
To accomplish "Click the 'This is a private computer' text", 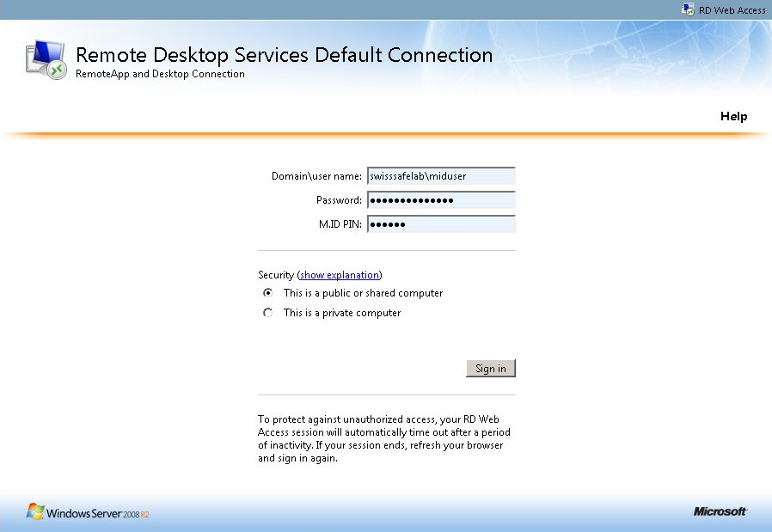I will tap(342, 313).
